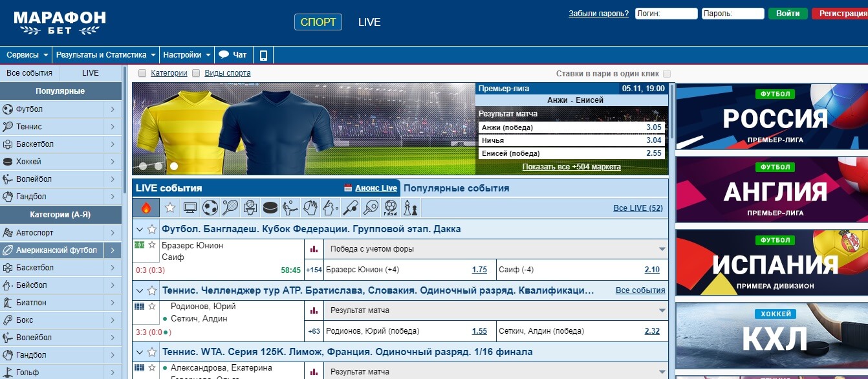Screen dimensions: 868x379
Task: Click the Пароль input field
Action: pos(733,13)
